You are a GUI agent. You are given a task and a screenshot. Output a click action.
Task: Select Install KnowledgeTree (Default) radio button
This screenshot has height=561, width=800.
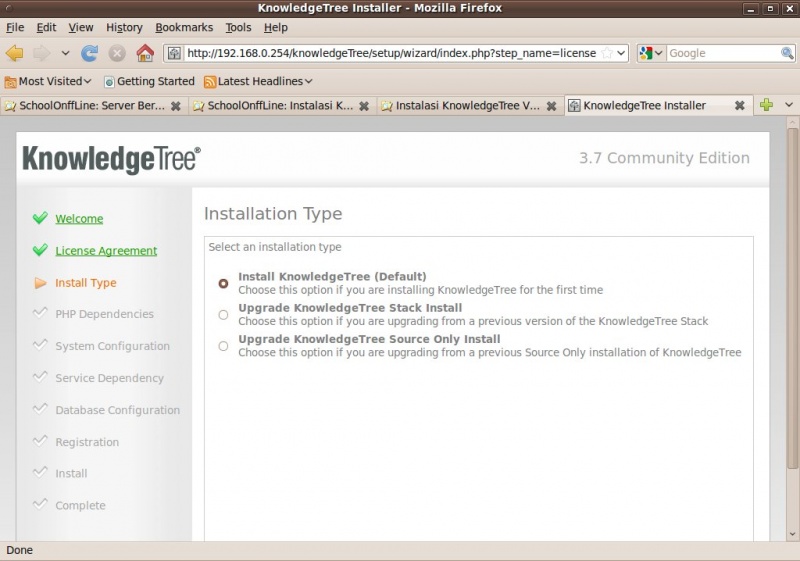223,283
